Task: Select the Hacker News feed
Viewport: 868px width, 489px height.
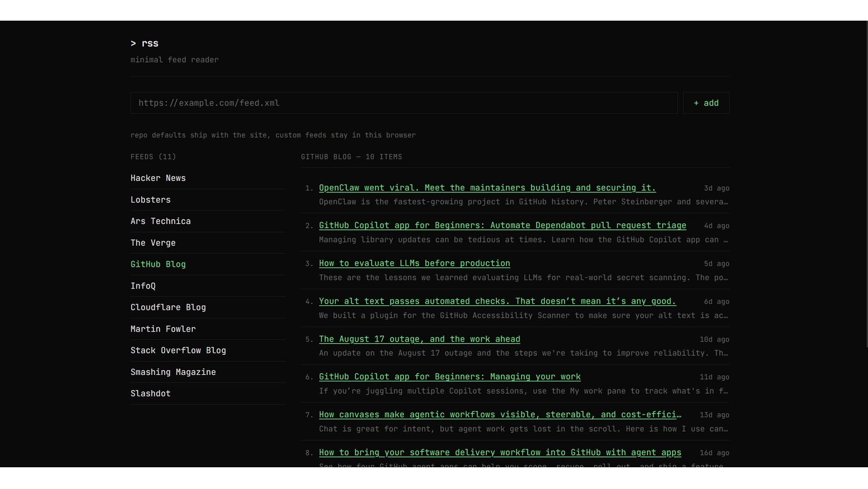Action: [x=158, y=178]
